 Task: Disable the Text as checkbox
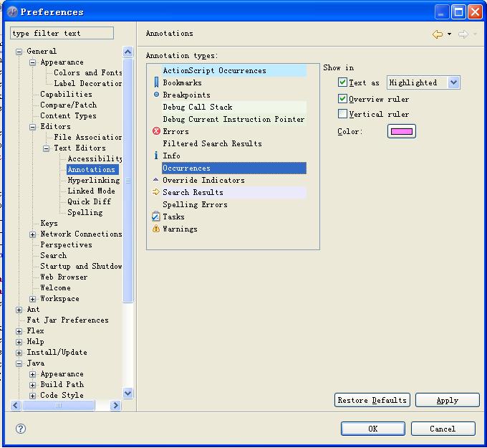coord(342,82)
